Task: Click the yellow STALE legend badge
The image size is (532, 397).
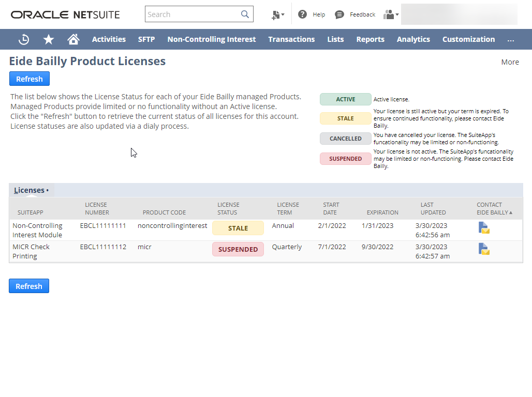Action: [x=345, y=118]
